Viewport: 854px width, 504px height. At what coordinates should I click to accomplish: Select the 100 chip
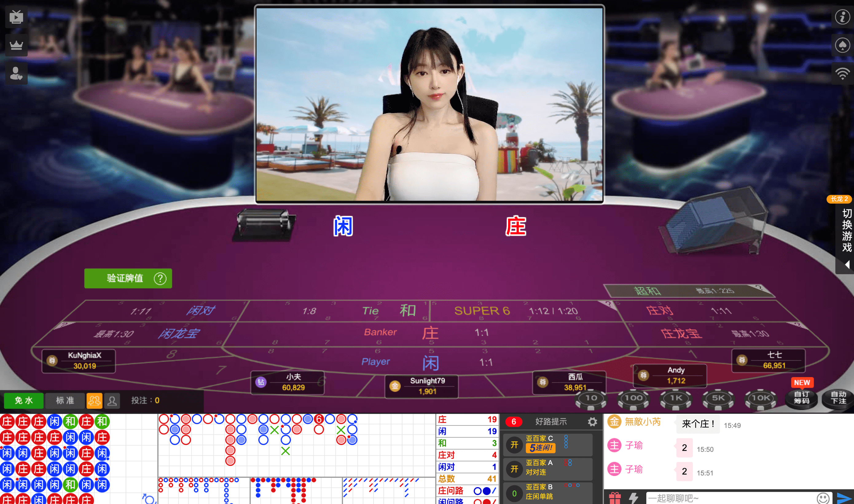pos(633,399)
